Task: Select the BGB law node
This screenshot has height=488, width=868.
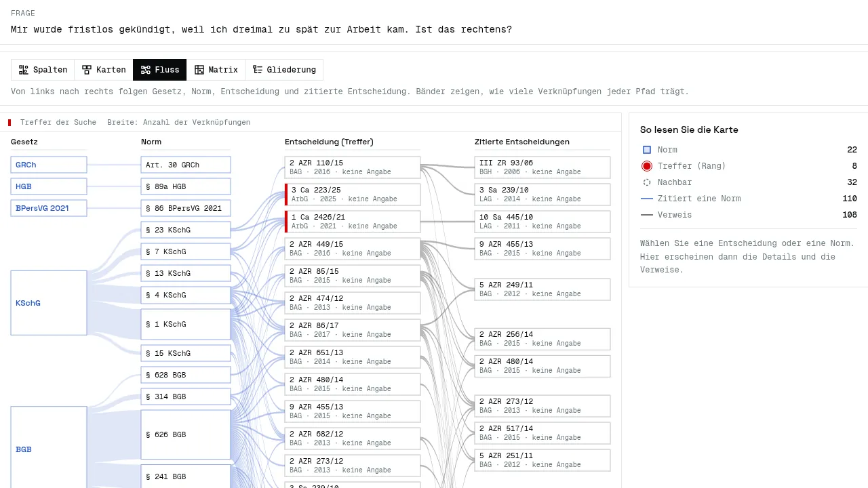Action: coord(49,447)
